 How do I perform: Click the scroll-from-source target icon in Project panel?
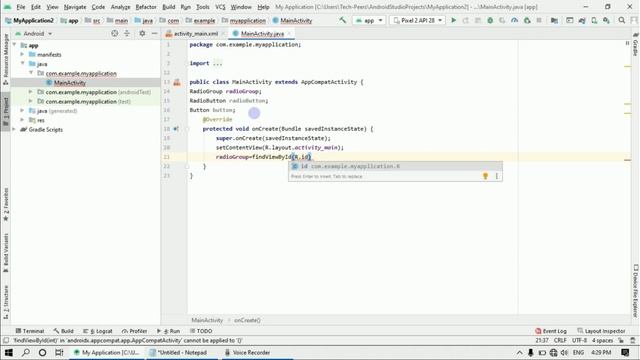(x=115, y=33)
